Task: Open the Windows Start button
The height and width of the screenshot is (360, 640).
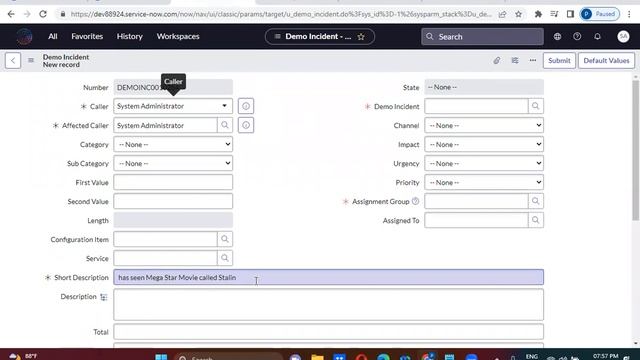Action: pos(161,357)
